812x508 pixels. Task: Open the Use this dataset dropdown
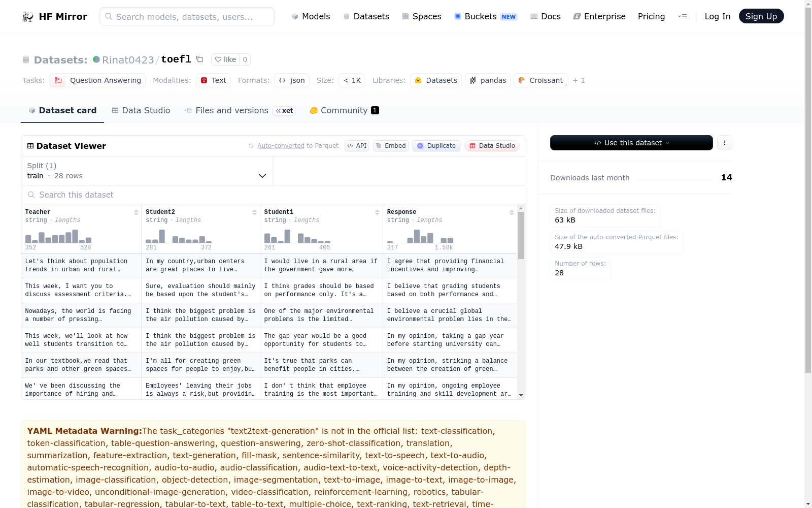[631, 143]
